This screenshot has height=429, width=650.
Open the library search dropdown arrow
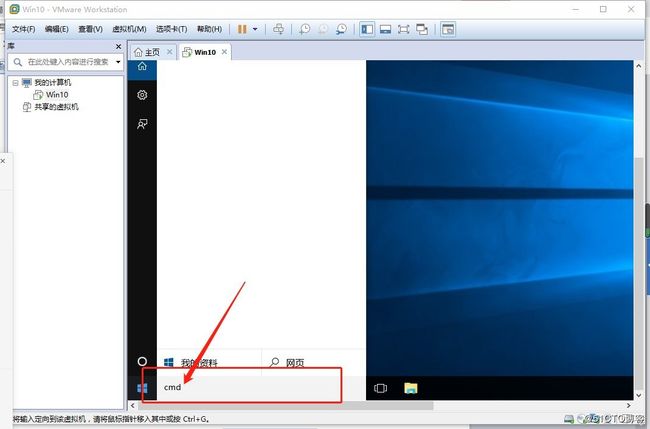(119, 62)
